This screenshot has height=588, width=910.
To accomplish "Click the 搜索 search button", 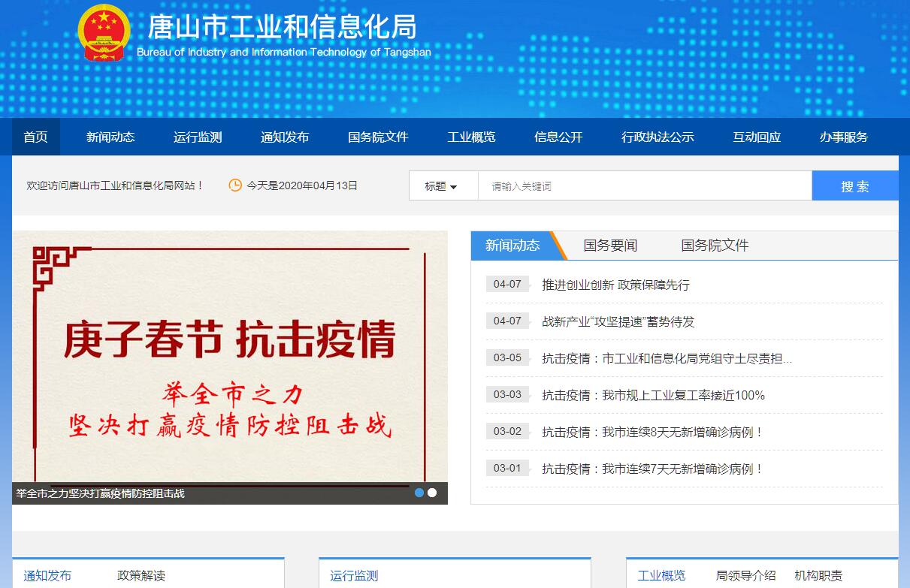I will tap(854, 186).
